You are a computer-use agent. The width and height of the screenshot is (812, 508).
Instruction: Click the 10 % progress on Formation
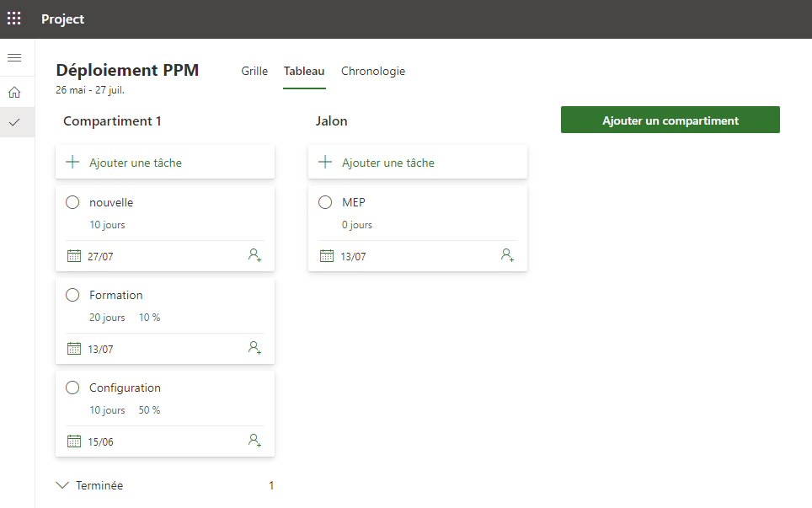coord(150,318)
